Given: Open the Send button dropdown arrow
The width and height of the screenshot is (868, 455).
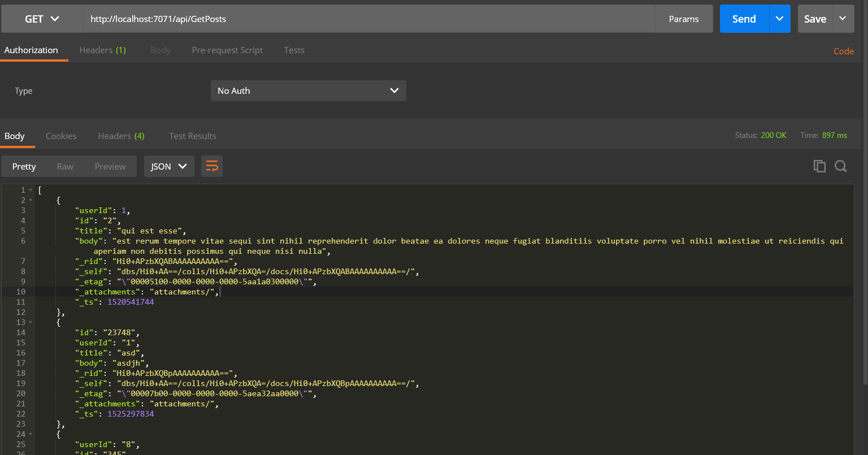Looking at the screenshot, I should click(779, 19).
